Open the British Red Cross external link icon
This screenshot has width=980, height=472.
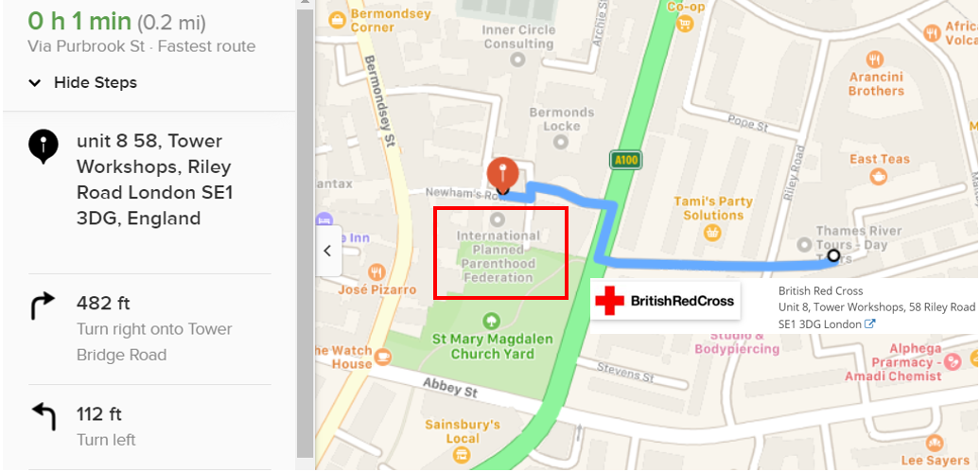(x=869, y=323)
